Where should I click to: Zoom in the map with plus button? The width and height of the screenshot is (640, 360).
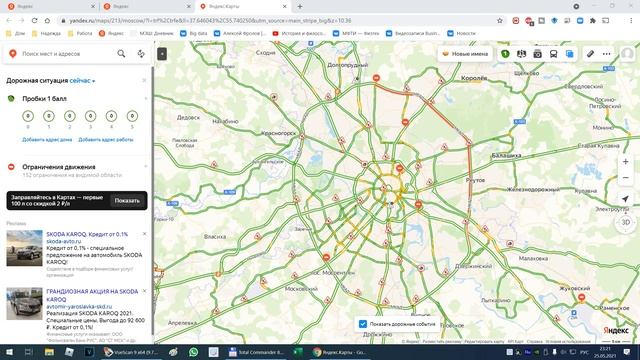[625, 162]
